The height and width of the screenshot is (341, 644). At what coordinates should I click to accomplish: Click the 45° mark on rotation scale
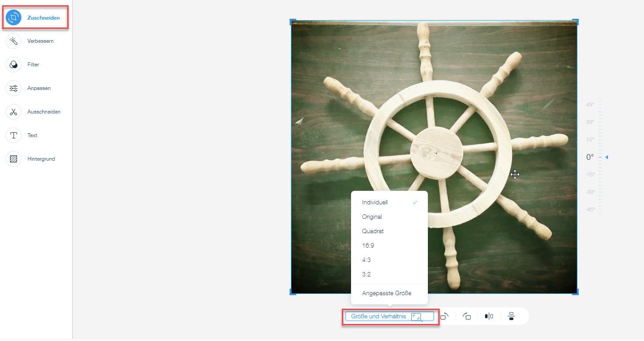point(590,105)
